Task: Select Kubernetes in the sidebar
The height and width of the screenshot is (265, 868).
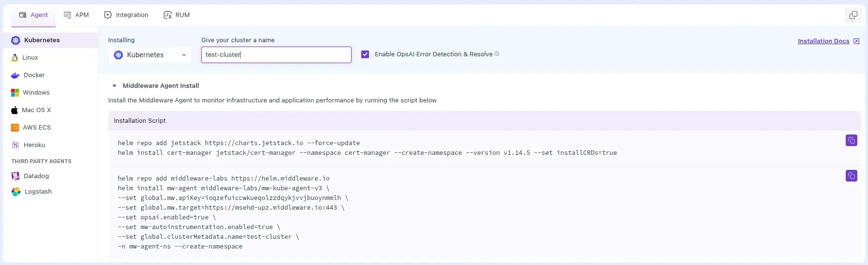Action: coord(50,40)
